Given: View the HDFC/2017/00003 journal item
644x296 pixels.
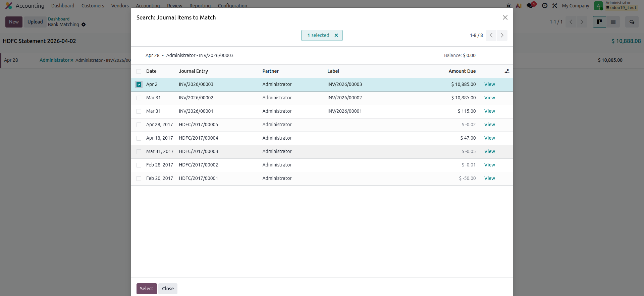Looking at the screenshot, I should (x=489, y=151).
